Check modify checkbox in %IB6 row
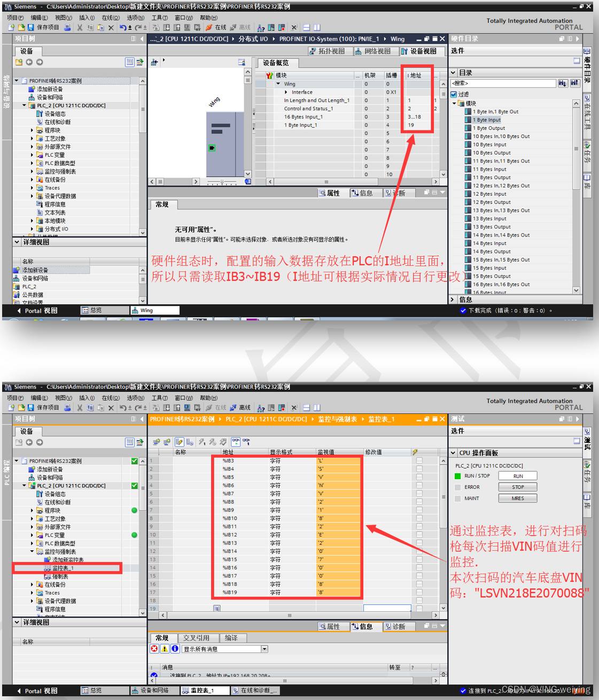 tap(419, 485)
